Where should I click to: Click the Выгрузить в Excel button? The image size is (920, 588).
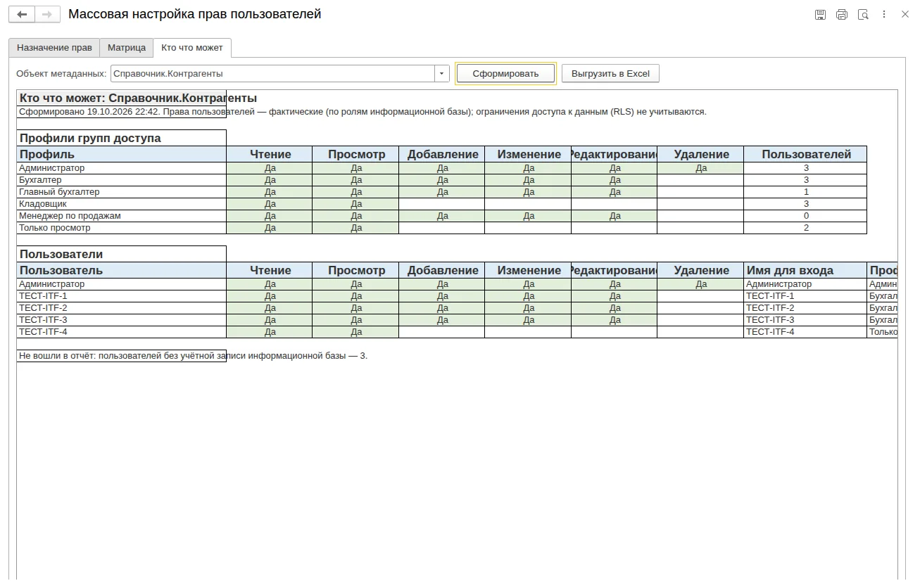610,73
